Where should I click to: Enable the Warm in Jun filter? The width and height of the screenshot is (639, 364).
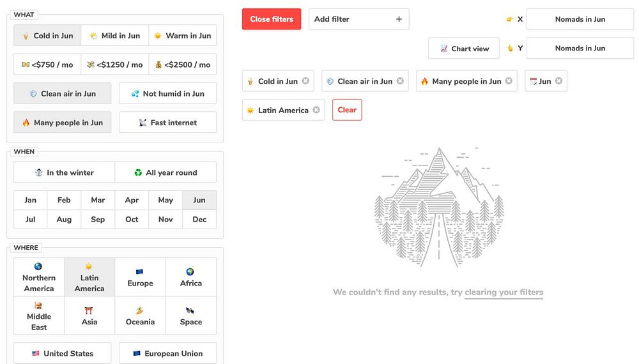[182, 36]
